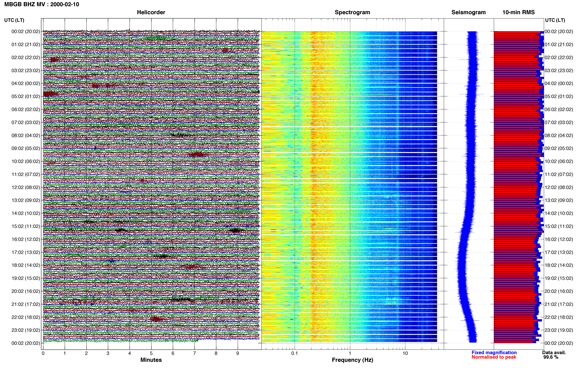Screen dimensions: 588x368
Task: Click left time label '15:02 (11:02)'
Action: point(26,226)
